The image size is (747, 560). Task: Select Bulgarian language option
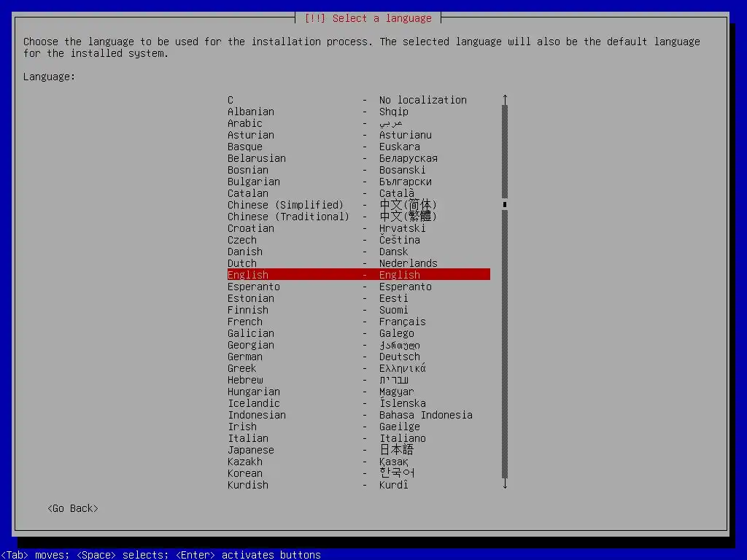click(x=359, y=182)
